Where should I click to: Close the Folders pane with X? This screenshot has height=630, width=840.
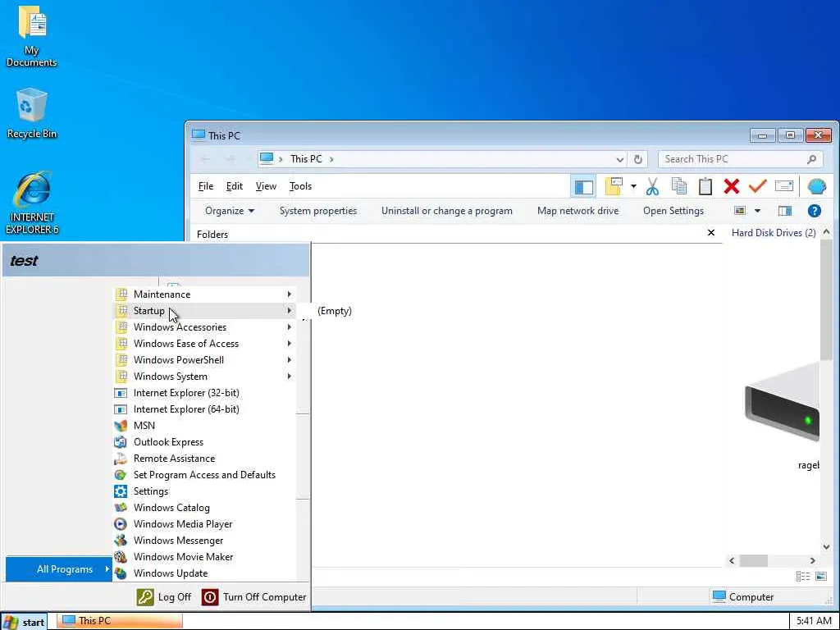click(711, 232)
